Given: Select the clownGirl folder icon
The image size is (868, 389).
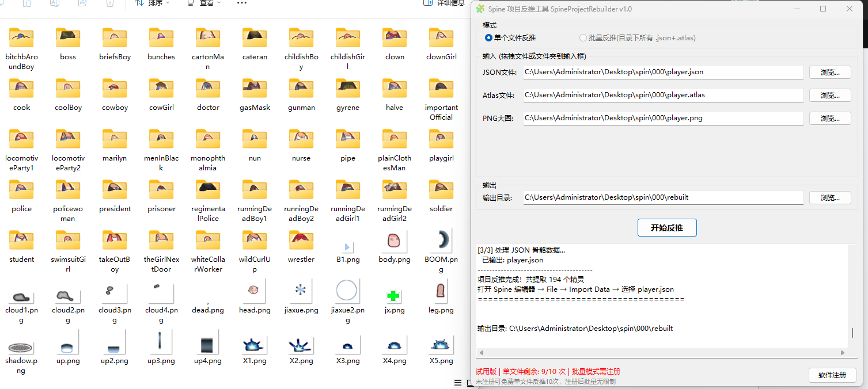Looking at the screenshot, I should (x=441, y=38).
